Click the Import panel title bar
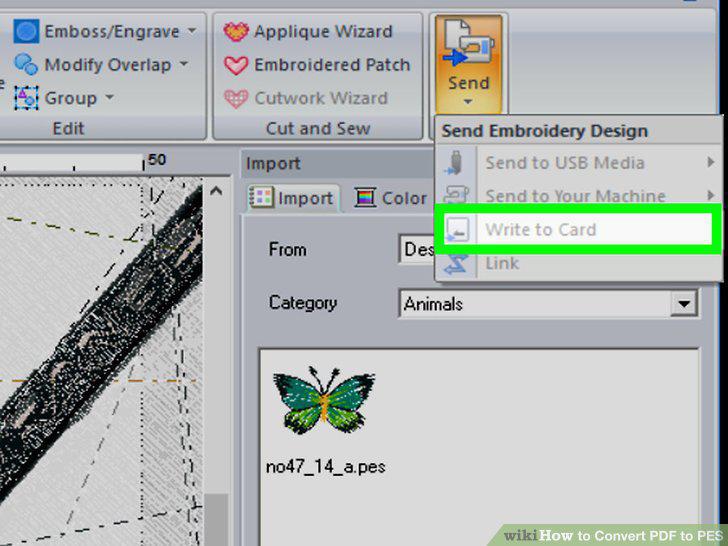The image size is (728, 546). pos(338,163)
